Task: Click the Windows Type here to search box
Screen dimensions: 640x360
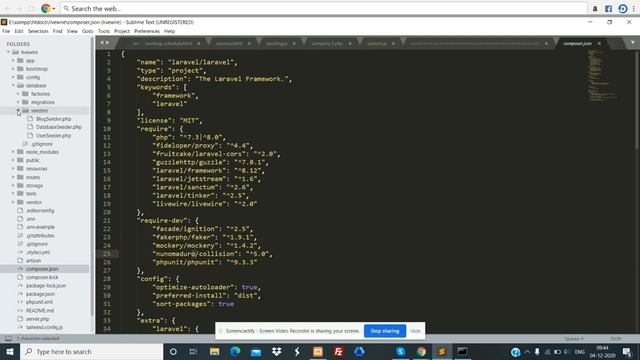Action: (91, 351)
